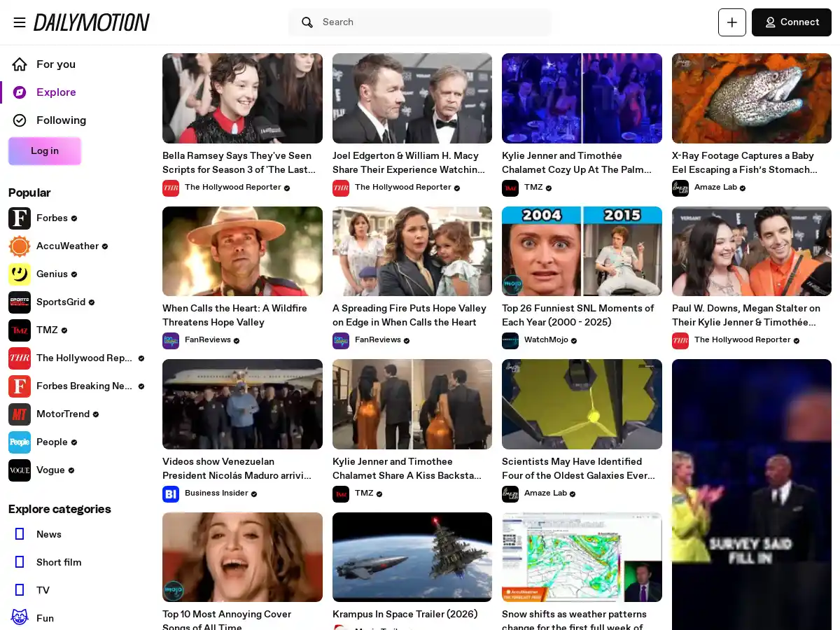The height and width of the screenshot is (630, 840).
Task: Open the News category icon
Action: click(20, 534)
